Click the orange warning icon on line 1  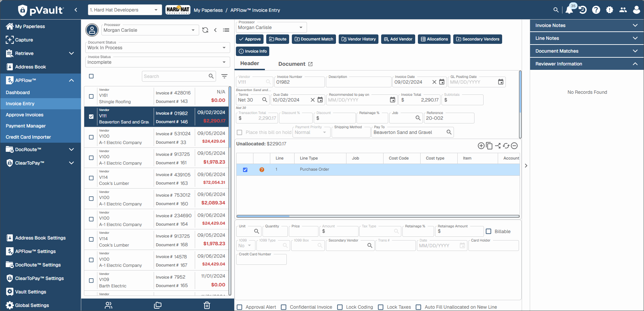coord(262,170)
